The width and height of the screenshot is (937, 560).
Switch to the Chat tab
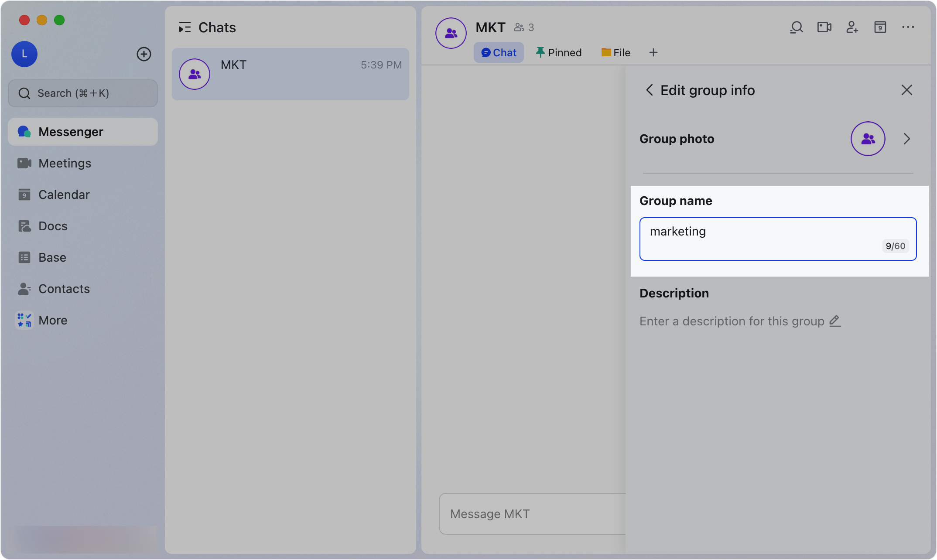[x=499, y=52]
